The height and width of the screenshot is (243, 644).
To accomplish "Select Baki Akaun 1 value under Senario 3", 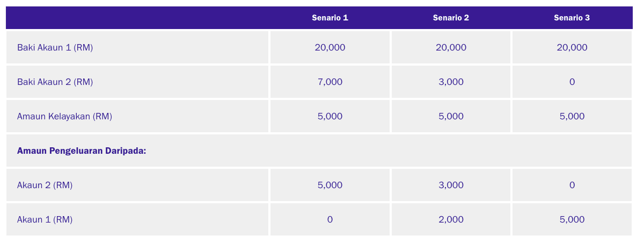I will pos(572,47).
